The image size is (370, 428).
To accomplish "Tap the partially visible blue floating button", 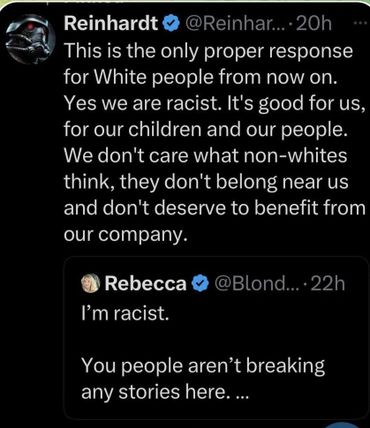I will click(343, 425).
